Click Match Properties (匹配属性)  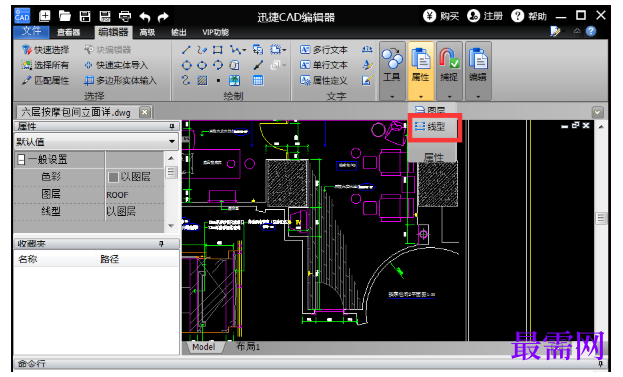click(x=46, y=81)
